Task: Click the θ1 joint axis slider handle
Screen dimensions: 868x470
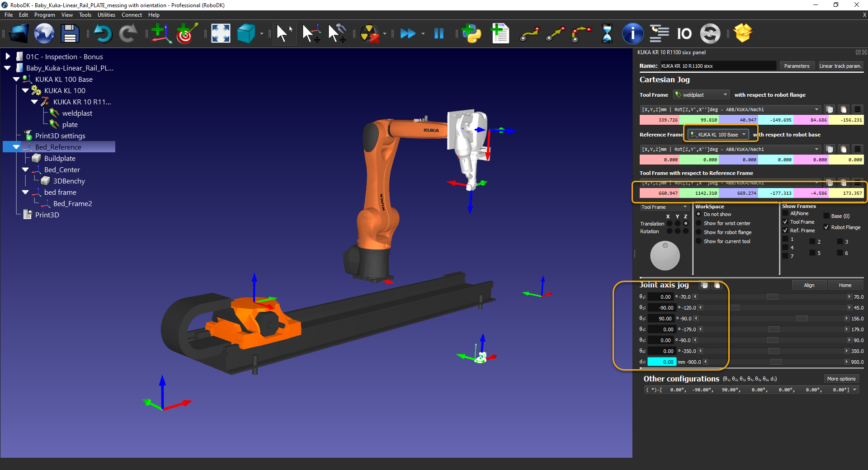Action: click(x=773, y=297)
